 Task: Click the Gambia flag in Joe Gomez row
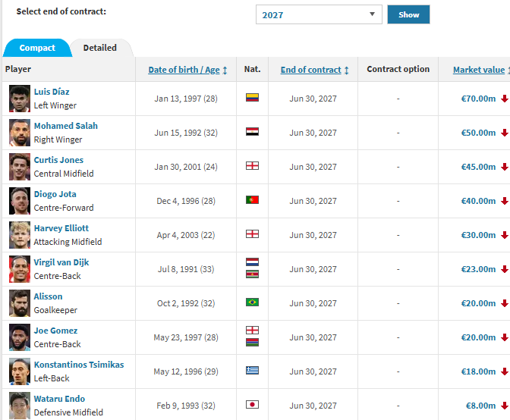252,343
